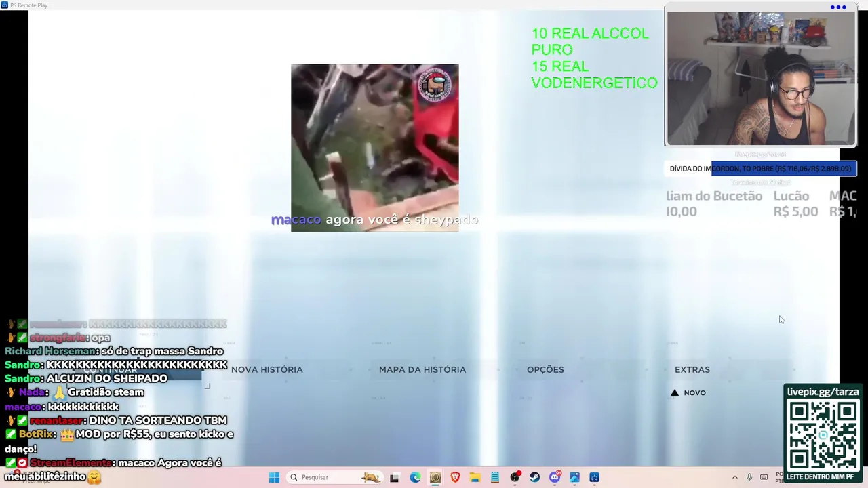Click the '15 REAL VODENERGETICO' green text

click(x=594, y=75)
